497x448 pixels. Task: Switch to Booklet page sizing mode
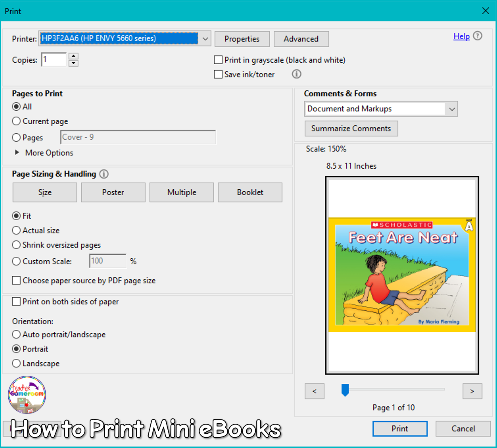[250, 192]
